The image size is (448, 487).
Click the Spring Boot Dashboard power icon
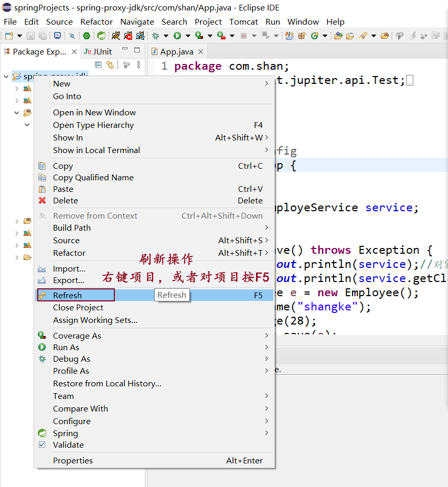tap(87, 36)
